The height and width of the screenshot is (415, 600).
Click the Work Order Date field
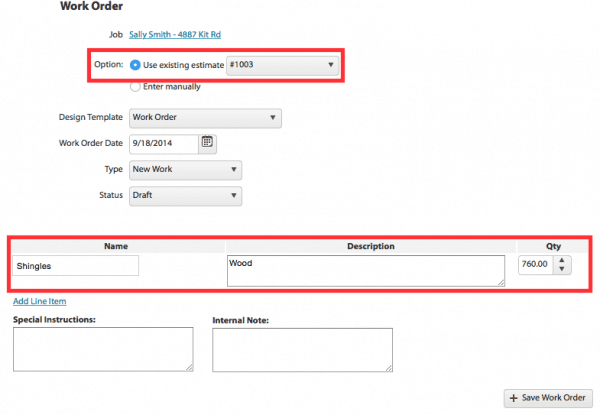point(164,144)
